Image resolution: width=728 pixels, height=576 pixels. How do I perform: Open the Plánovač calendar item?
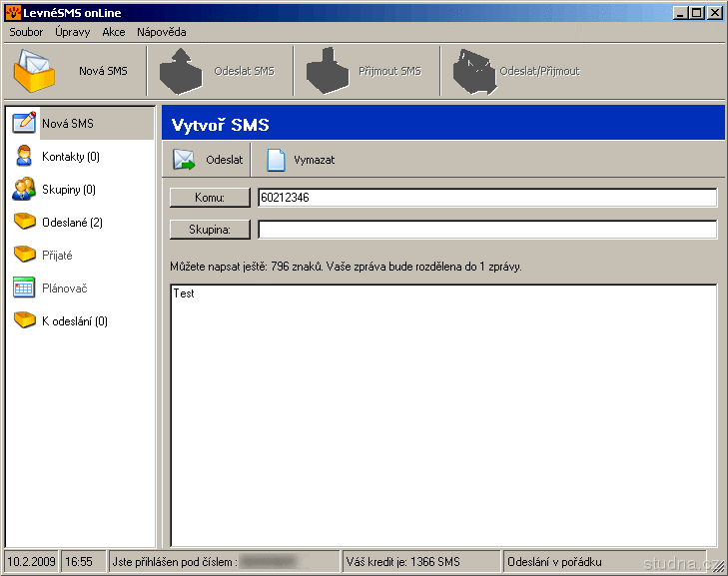64,288
